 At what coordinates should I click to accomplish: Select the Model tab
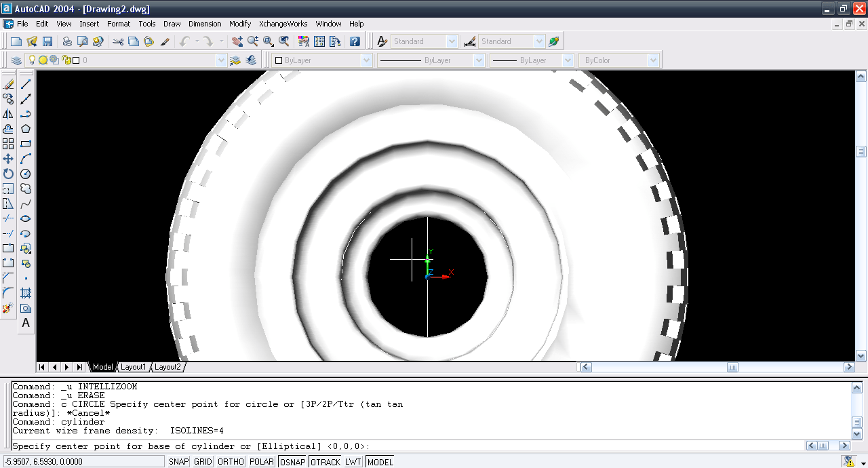point(102,367)
